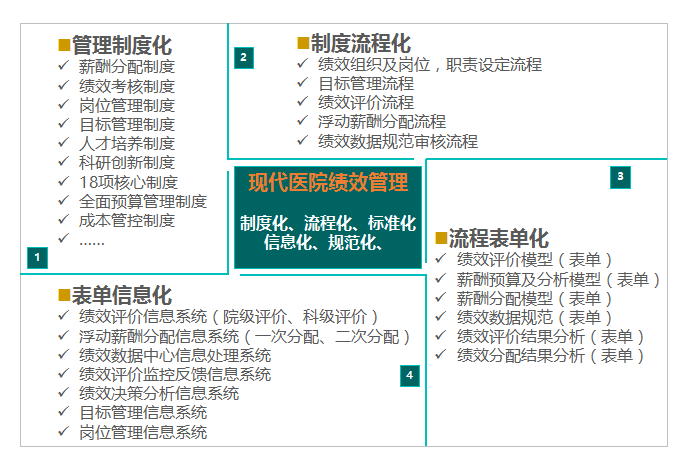
Task: Open the 表单信息化 section heading
Action: [122, 295]
